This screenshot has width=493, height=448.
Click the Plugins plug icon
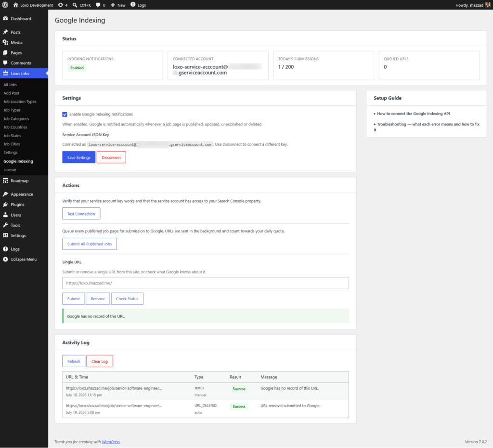5,205
